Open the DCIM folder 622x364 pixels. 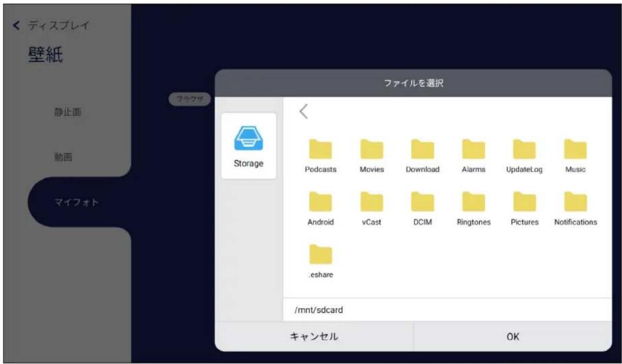(x=423, y=208)
